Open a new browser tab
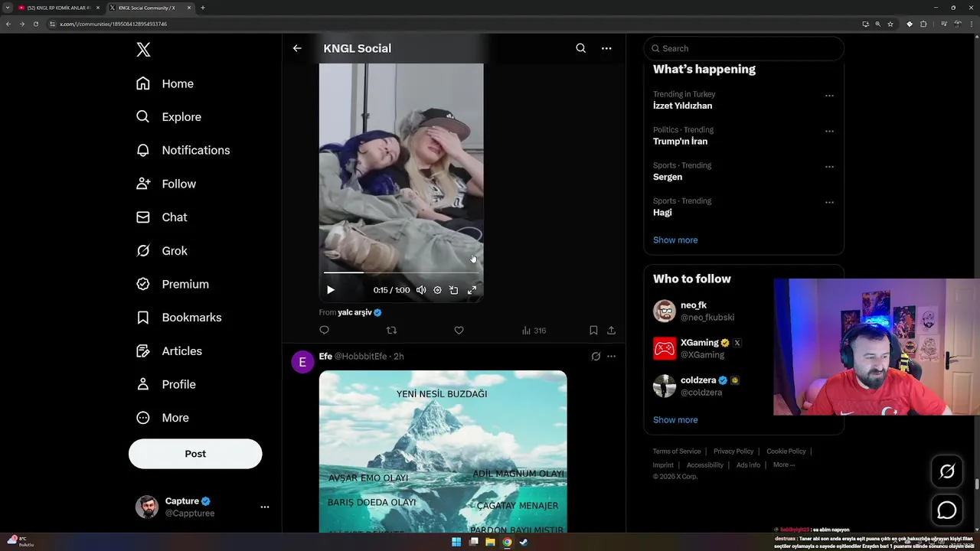The width and height of the screenshot is (980, 551). (x=203, y=8)
